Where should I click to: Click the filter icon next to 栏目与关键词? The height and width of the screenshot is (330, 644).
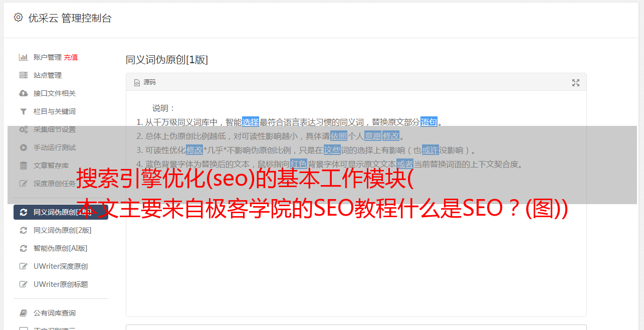click(23, 111)
